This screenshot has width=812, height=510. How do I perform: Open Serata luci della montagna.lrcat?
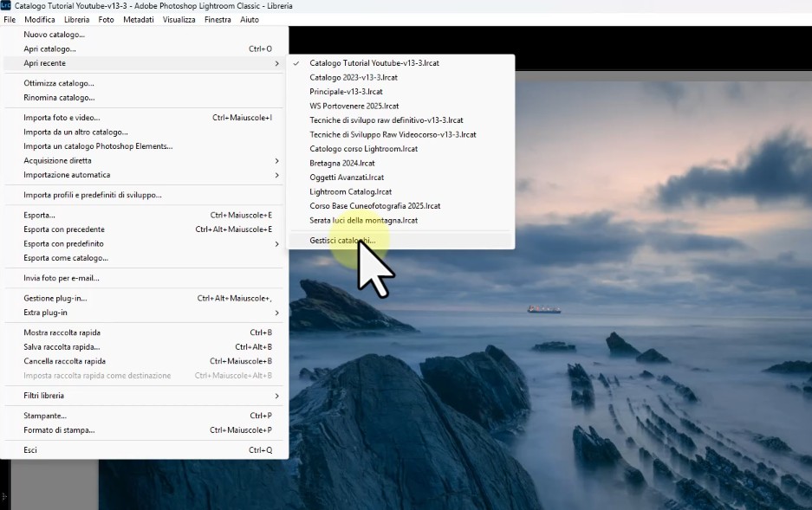[401, 220]
